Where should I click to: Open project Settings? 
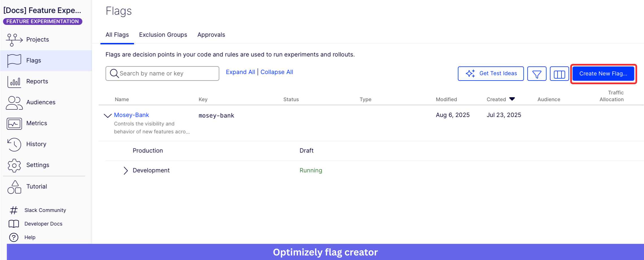pyautogui.click(x=38, y=165)
